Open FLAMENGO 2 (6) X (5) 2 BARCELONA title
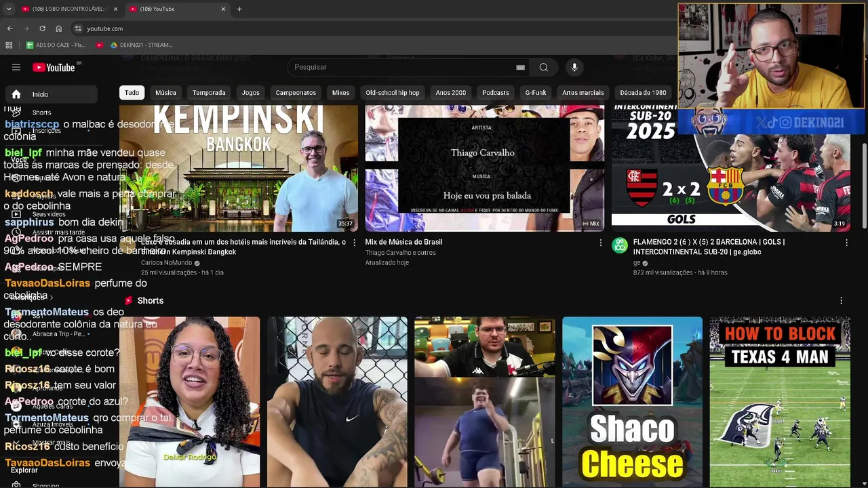 709,247
